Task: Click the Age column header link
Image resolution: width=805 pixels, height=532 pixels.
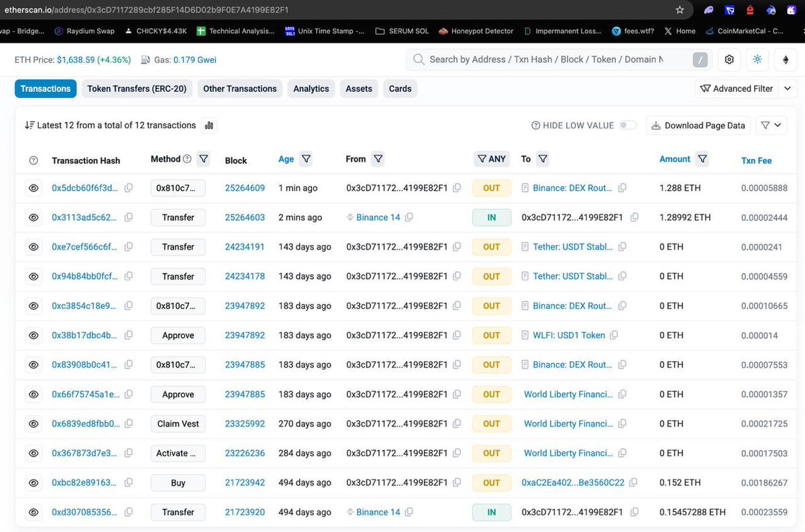Action: [286, 159]
